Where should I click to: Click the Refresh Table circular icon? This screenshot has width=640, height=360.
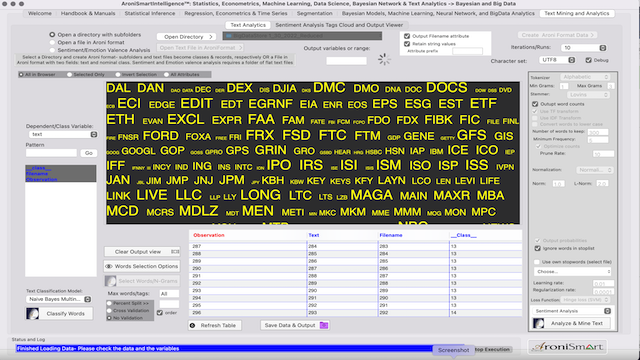point(193,325)
